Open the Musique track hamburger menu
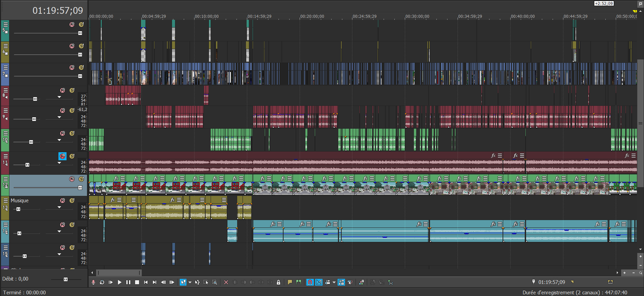This screenshot has height=296, width=644. pos(6,200)
